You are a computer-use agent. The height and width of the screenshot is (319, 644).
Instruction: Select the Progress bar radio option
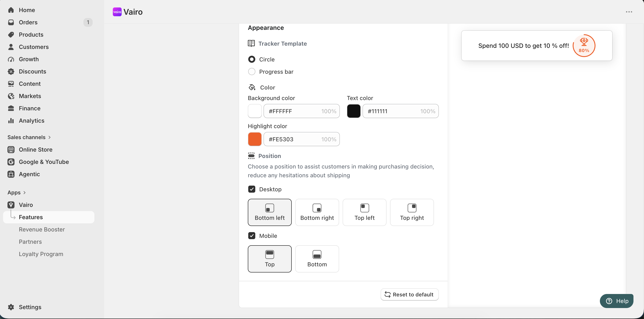pos(252,72)
